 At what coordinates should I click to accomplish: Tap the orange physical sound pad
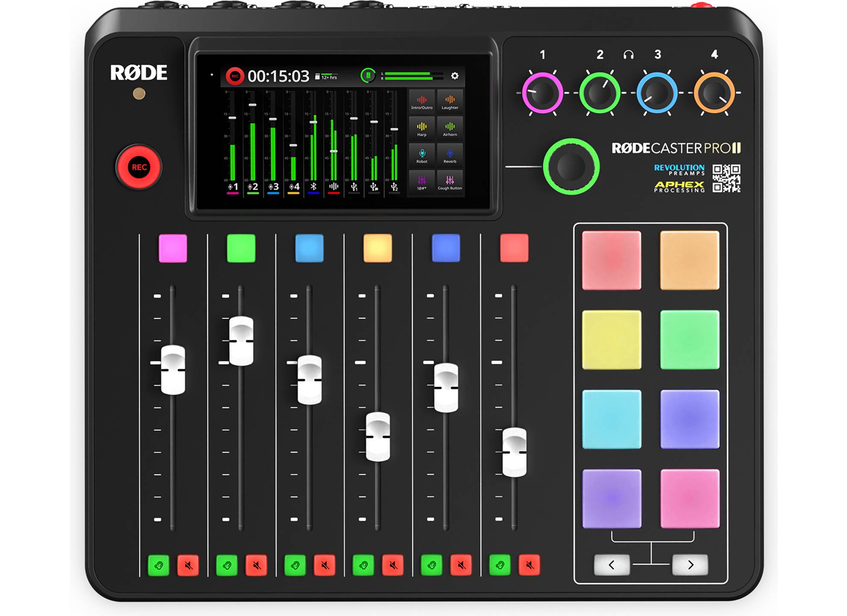pyautogui.click(x=690, y=261)
